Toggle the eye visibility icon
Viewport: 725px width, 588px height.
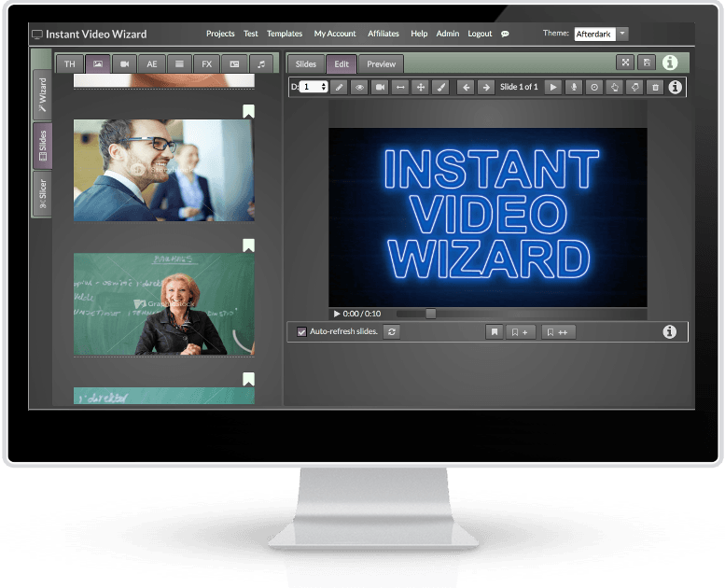tap(360, 87)
